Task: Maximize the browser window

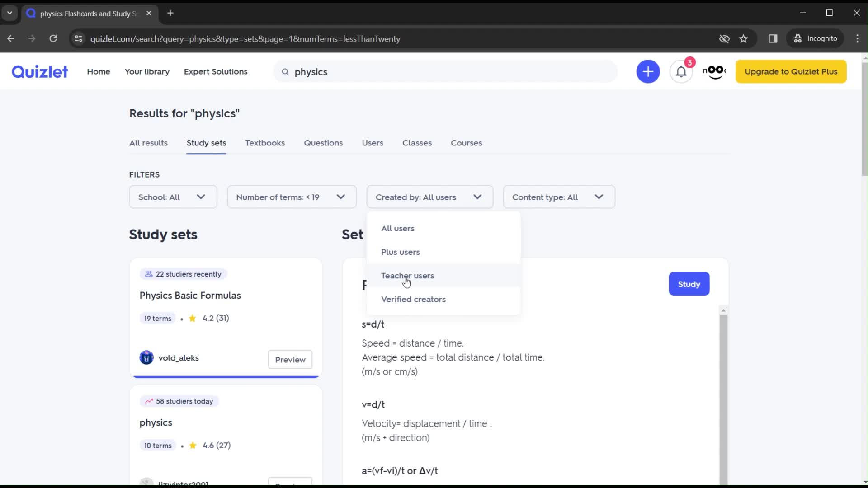Action: (x=829, y=13)
